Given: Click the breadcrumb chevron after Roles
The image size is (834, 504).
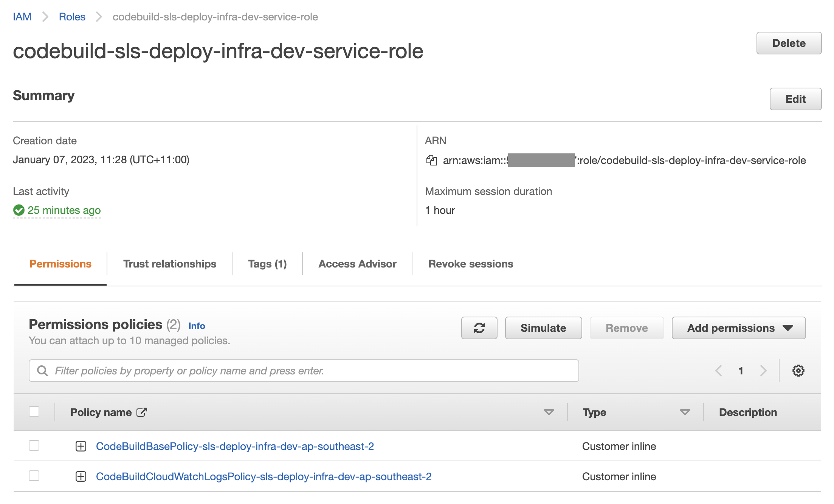Looking at the screenshot, I should pos(99,17).
